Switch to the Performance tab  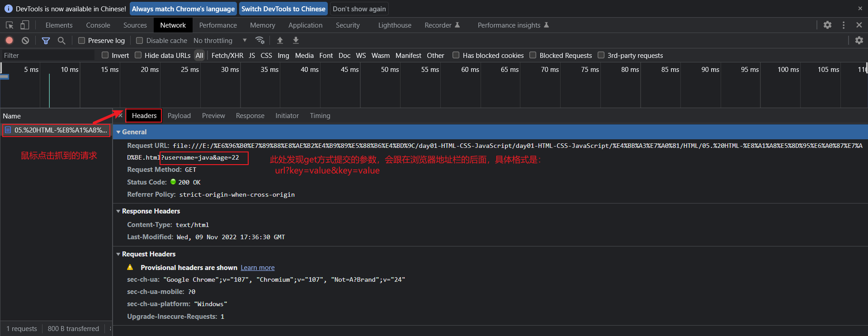(218, 25)
